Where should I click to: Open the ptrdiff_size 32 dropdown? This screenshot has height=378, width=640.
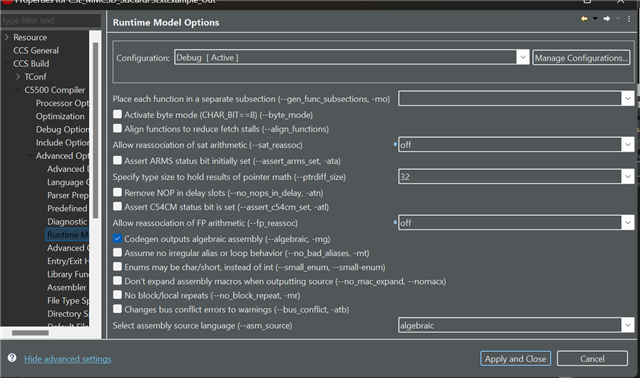coord(516,177)
